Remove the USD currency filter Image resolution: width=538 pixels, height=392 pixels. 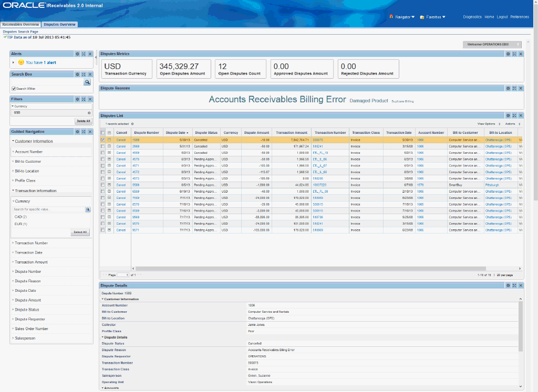89,113
